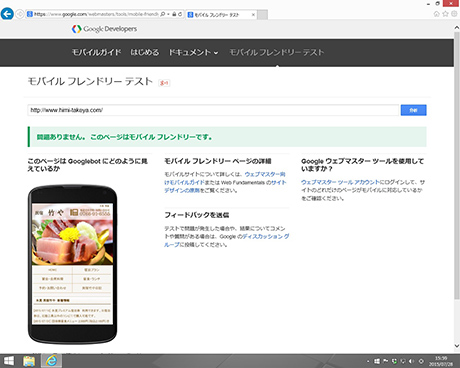The width and height of the screenshot is (460, 368).
Task: Click the browser forward arrow button
Action: [20, 14]
